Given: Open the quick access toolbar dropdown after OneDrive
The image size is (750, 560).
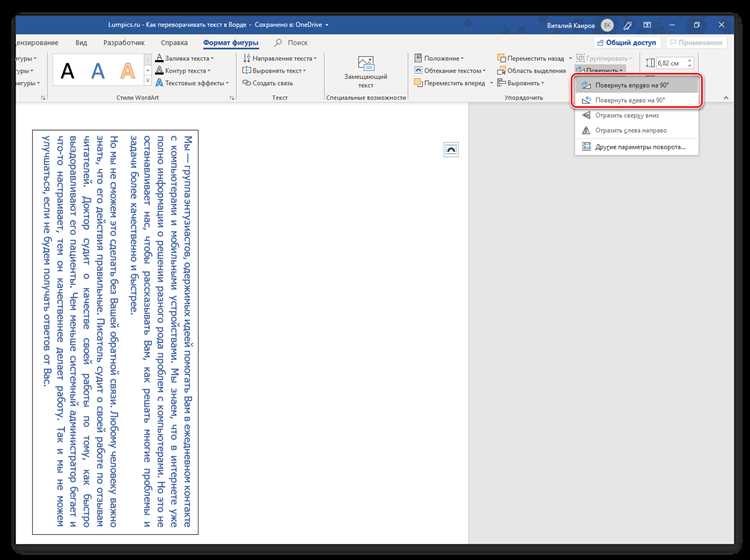Looking at the screenshot, I should pos(327,25).
